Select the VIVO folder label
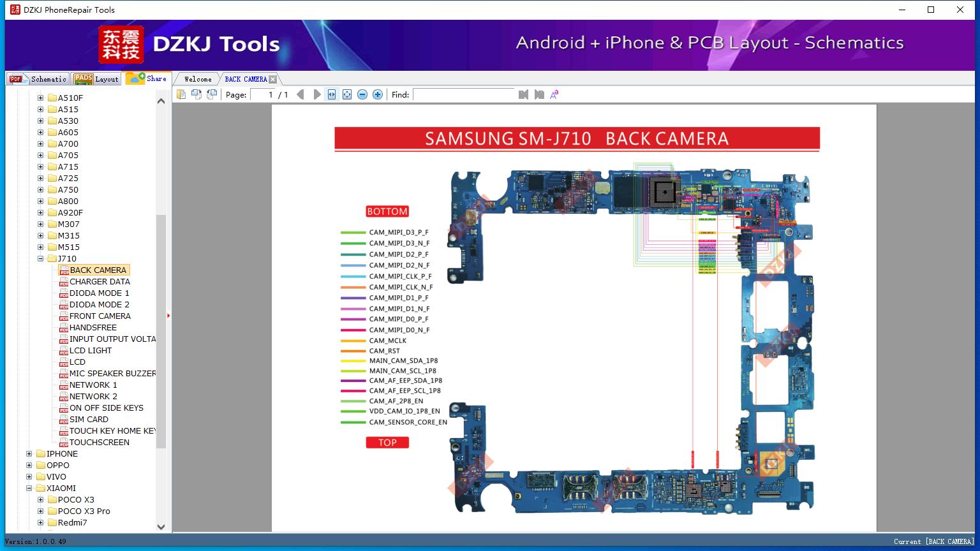Image resolution: width=980 pixels, height=551 pixels. 56,477
